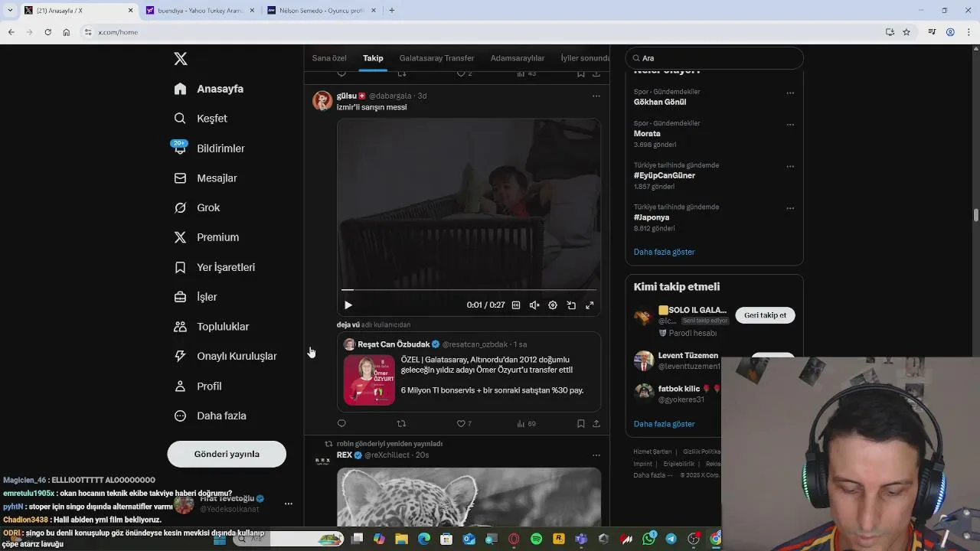Open more options for #EyüpCanGüner trend
This screenshot has width=980, height=551.
[x=790, y=167]
